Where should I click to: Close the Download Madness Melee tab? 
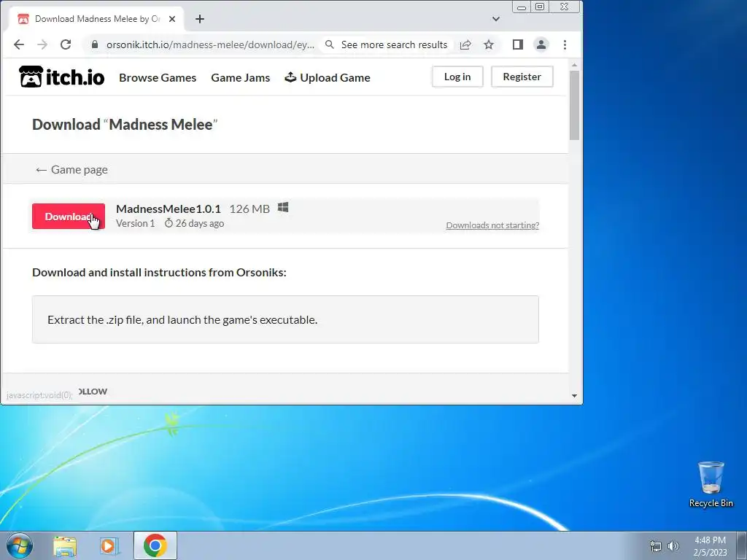(172, 19)
